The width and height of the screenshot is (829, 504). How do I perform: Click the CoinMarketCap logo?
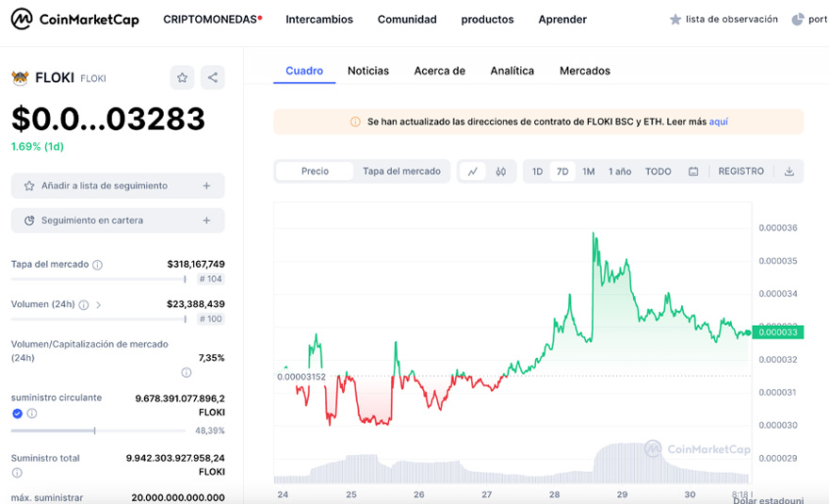pyautogui.click(x=74, y=19)
